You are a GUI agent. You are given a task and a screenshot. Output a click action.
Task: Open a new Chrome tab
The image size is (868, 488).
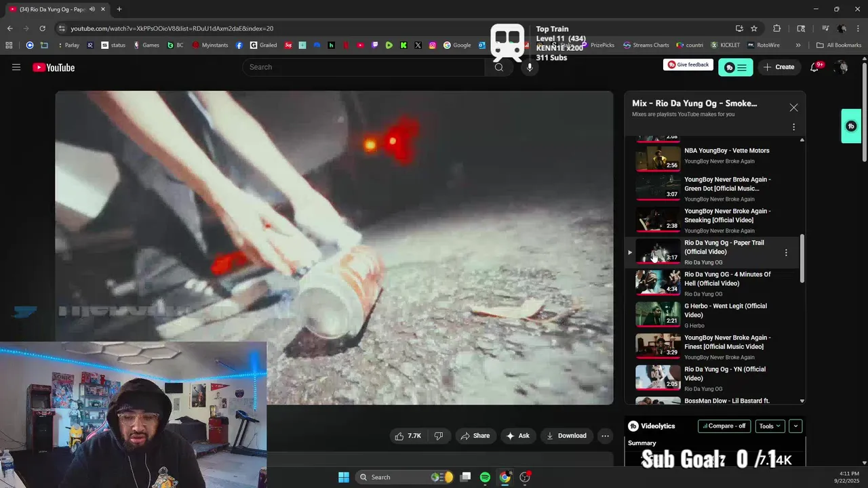(x=119, y=9)
